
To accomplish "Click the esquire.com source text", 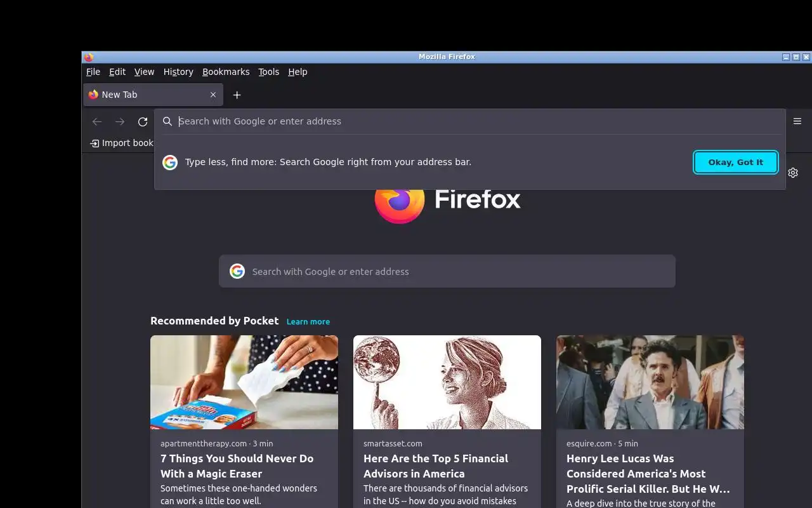I will tap(589, 443).
